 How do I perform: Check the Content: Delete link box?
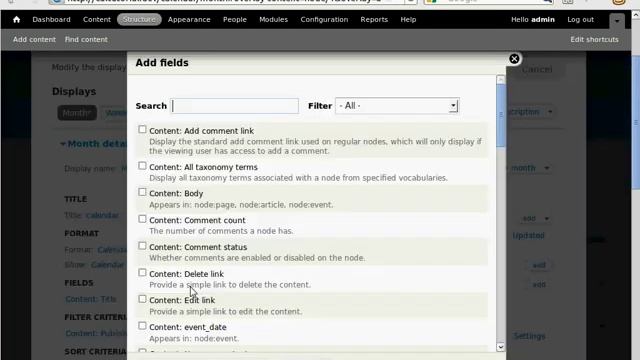[x=142, y=272]
